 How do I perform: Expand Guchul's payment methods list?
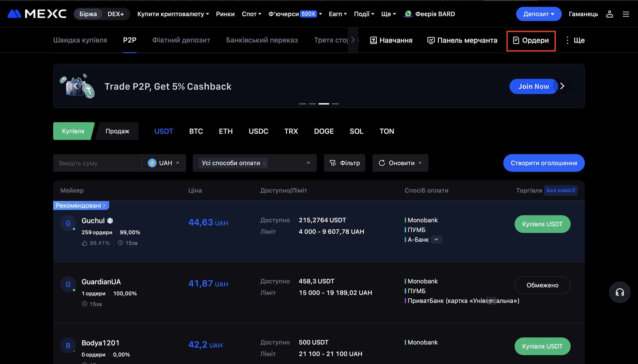pyautogui.click(x=436, y=240)
